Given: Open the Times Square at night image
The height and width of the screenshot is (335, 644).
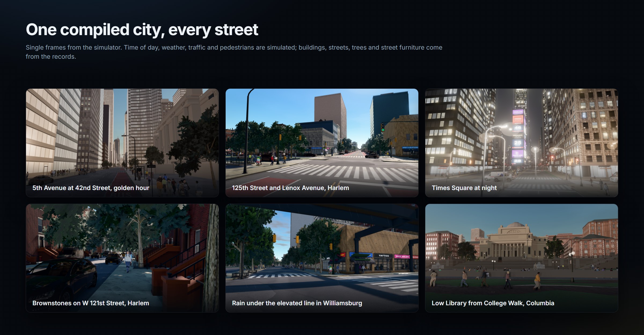Looking at the screenshot, I should (x=522, y=143).
